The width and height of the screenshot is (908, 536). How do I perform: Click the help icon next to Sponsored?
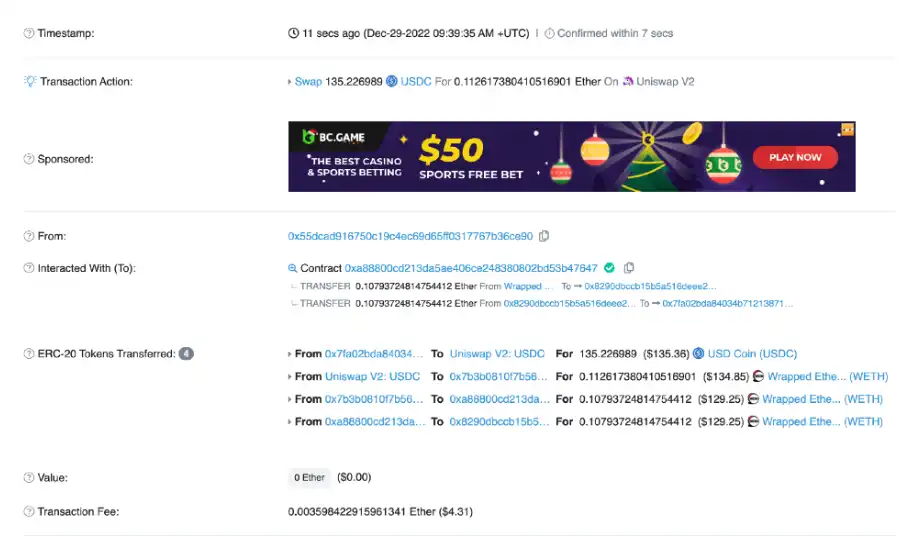click(28, 159)
